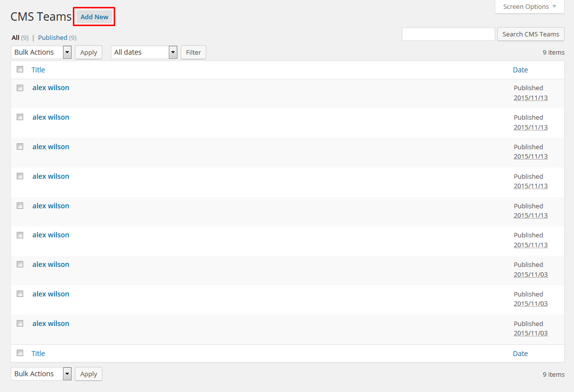Open the bottom Bulk Actions dropdown
This screenshot has height=392, width=574.
pos(41,374)
